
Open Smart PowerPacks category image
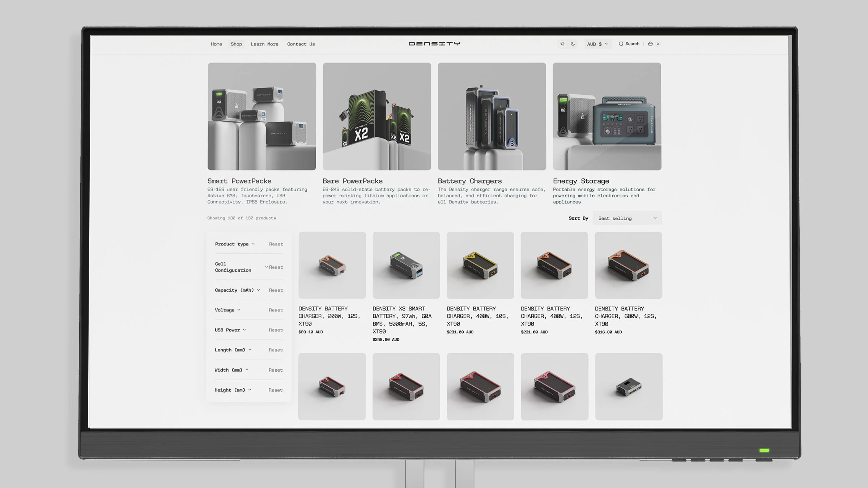(262, 116)
